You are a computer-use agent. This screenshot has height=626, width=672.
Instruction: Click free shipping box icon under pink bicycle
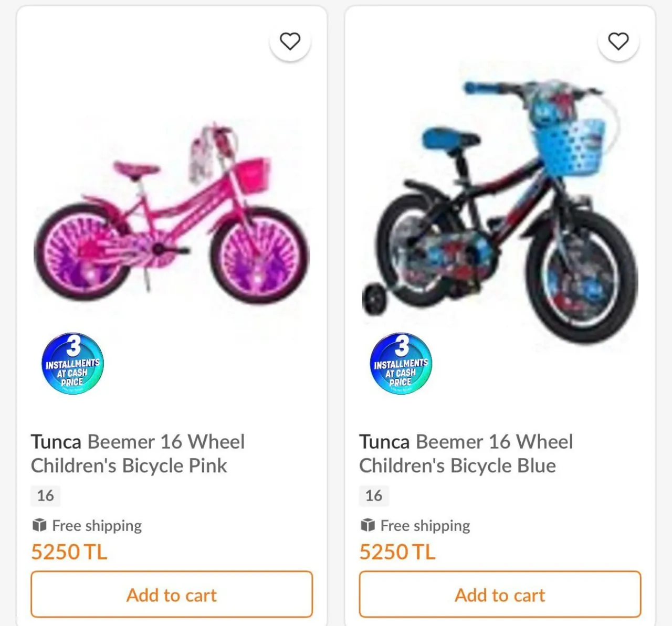39,525
